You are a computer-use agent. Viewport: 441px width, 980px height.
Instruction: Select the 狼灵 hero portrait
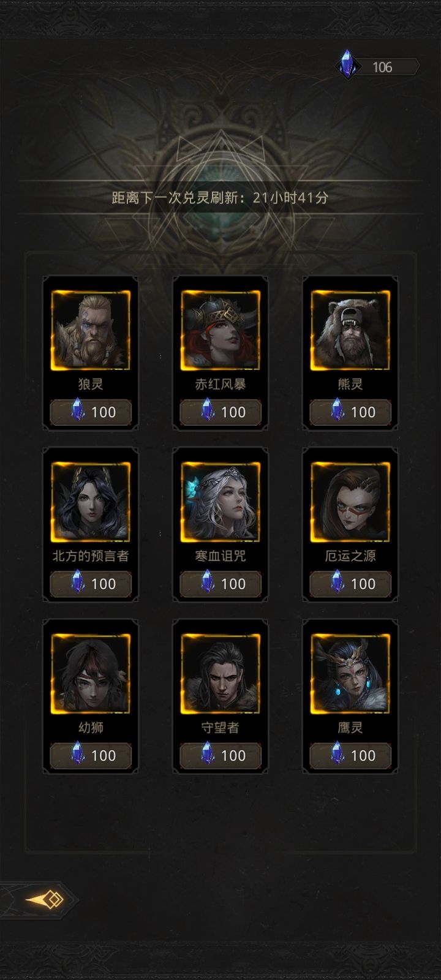click(x=91, y=330)
